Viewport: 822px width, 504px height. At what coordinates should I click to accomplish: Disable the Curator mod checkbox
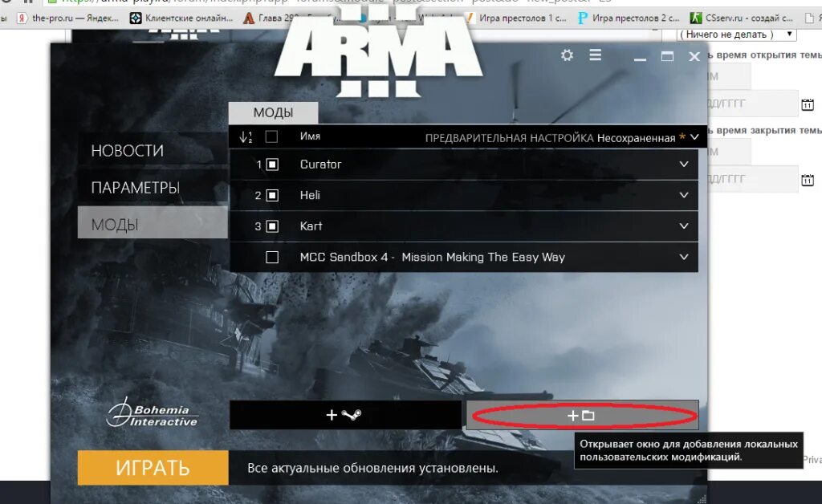point(271,165)
